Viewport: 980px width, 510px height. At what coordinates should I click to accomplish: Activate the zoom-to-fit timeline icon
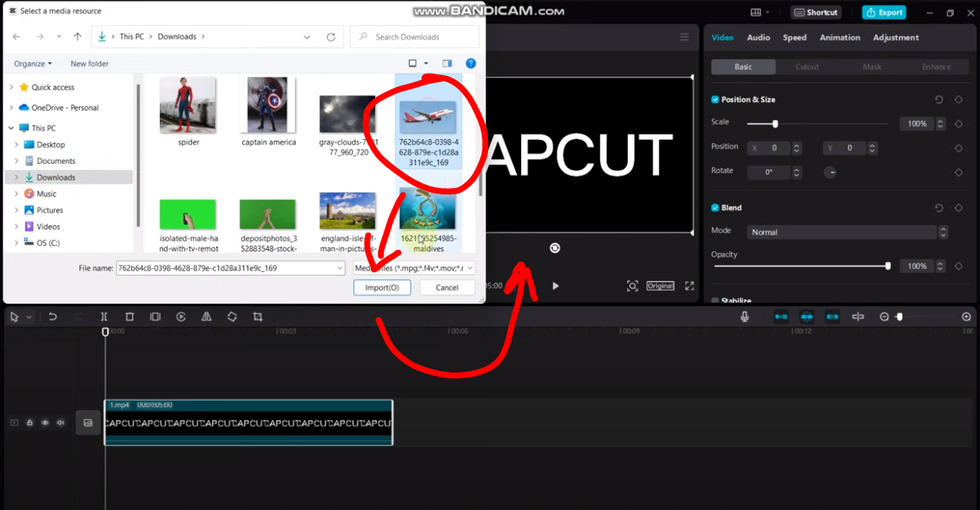click(x=967, y=316)
